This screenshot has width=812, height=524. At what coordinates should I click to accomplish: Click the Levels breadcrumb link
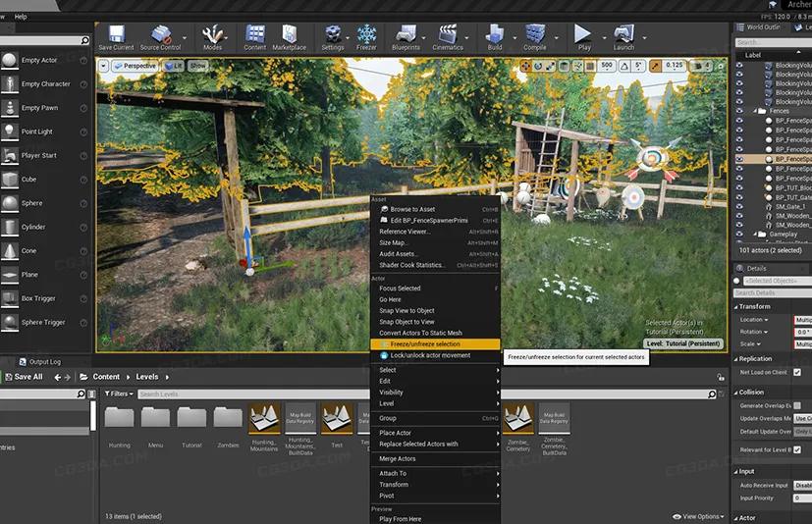(x=147, y=377)
